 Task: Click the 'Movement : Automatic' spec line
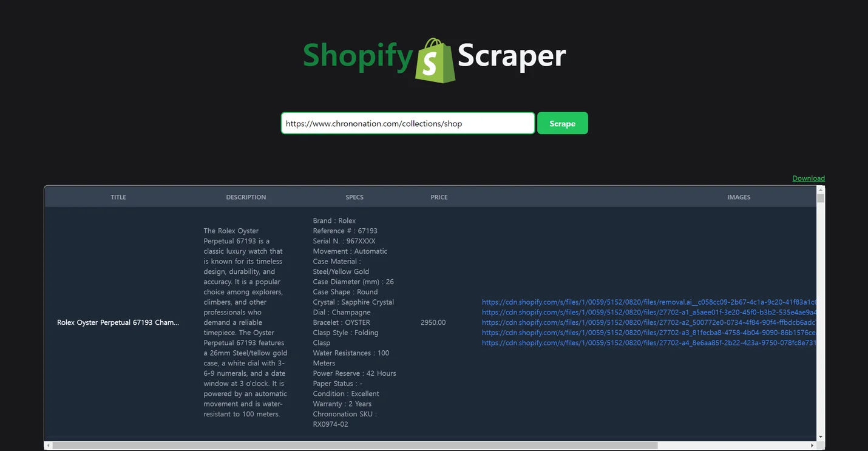click(x=350, y=251)
